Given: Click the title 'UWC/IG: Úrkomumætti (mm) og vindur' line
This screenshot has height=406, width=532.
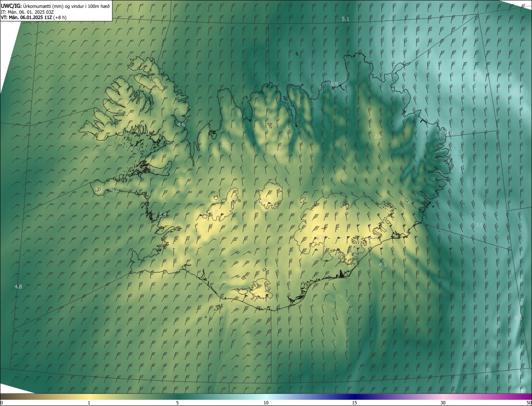Looking at the screenshot, I should click(x=55, y=6).
